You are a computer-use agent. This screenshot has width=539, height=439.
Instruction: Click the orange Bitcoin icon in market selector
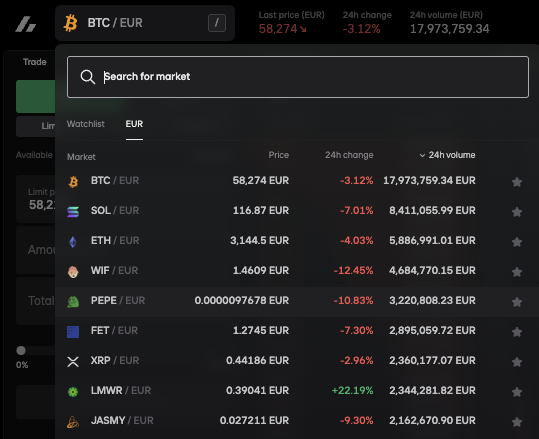pos(70,23)
